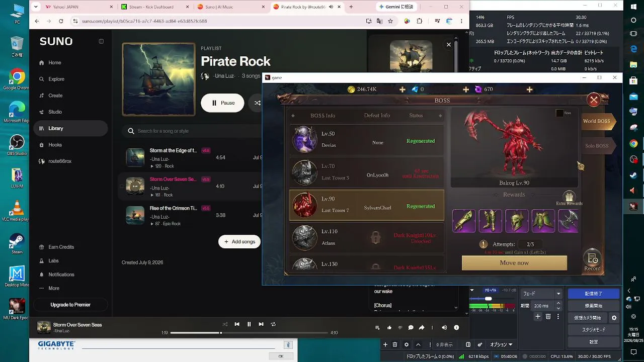Viewport: 644px width, 362px height.
Task: Switch to the World BOSS tab
Action: point(597,121)
